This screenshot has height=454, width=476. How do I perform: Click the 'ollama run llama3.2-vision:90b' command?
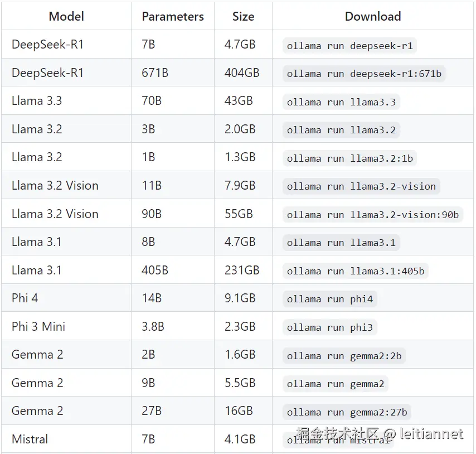(x=372, y=215)
